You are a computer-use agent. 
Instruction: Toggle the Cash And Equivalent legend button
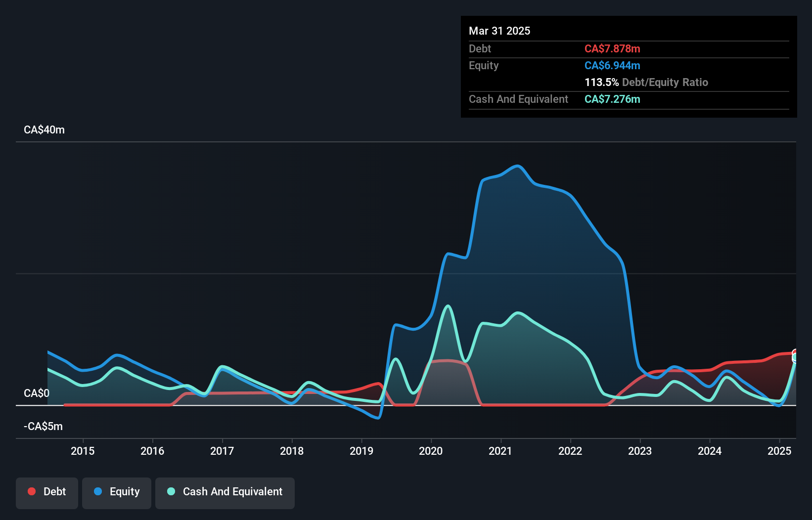pos(225,493)
